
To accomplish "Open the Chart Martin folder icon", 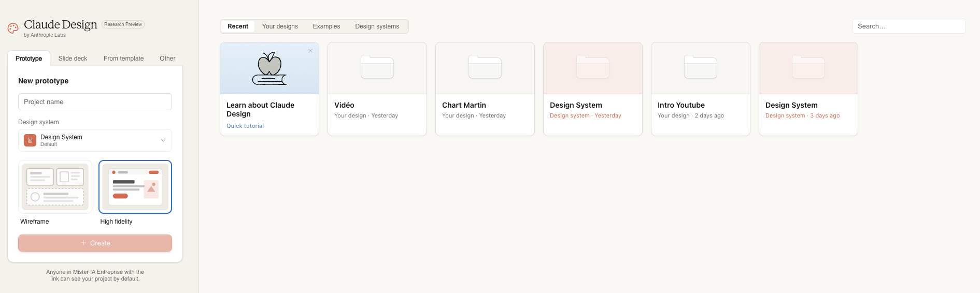I will click(x=485, y=67).
